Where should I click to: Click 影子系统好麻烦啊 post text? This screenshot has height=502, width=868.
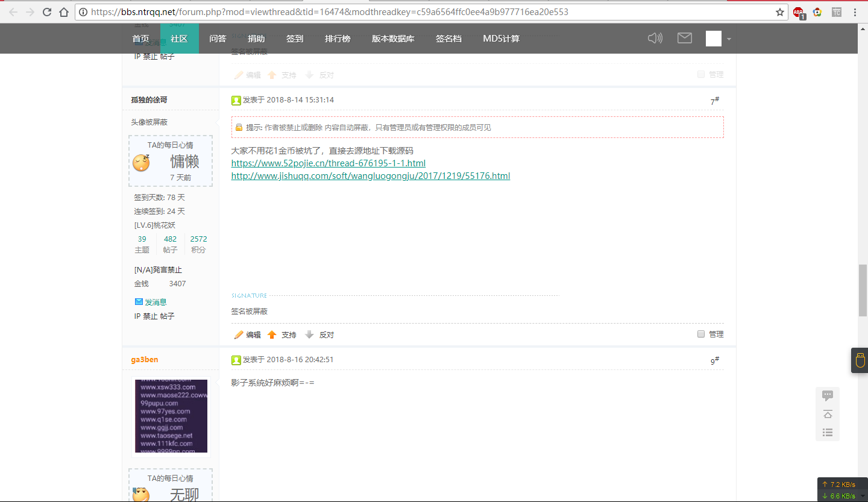(x=273, y=383)
